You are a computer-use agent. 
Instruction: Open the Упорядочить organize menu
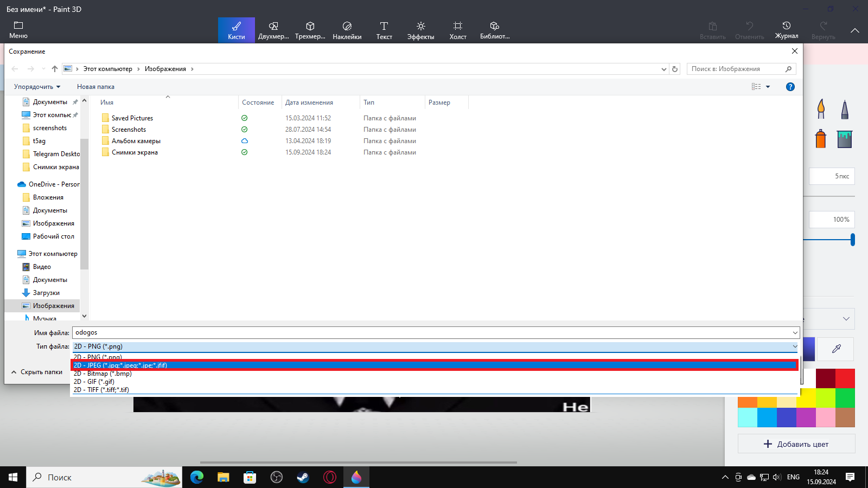(x=37, y=87)
